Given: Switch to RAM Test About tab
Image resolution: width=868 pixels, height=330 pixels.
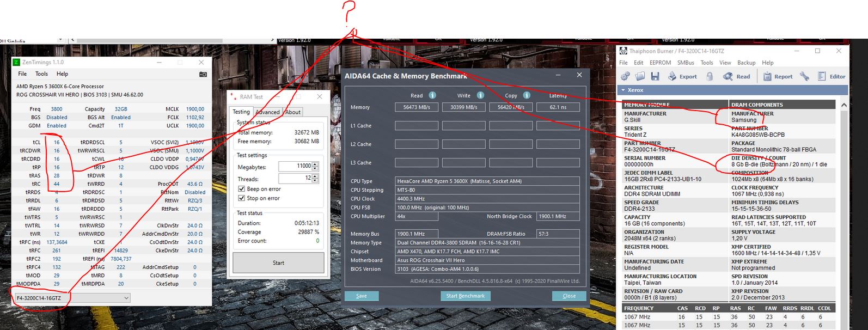Looking at the screenshot, I should coord(293,112).
